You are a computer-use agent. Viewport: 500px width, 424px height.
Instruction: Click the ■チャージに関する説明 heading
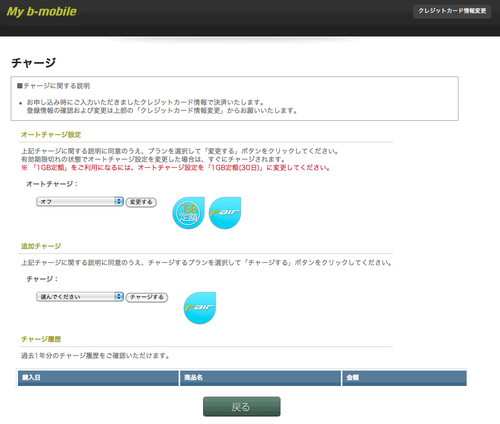(53, 86)
